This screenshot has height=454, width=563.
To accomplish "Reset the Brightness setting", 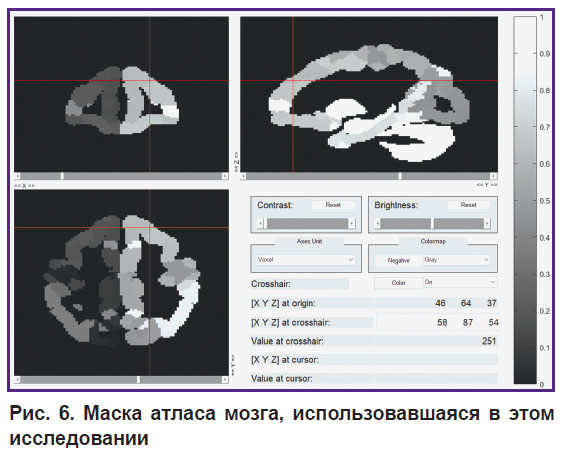I will pos(468,205).
